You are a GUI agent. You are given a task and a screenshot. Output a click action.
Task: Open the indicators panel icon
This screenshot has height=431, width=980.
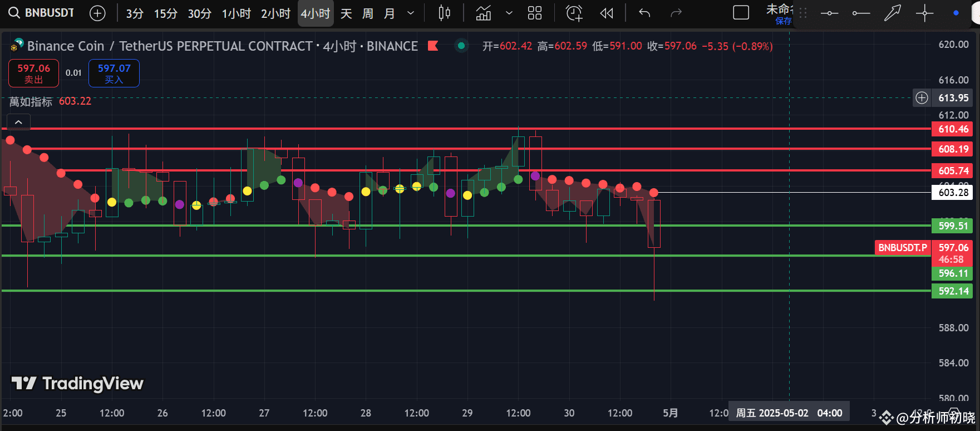point(484,13)
